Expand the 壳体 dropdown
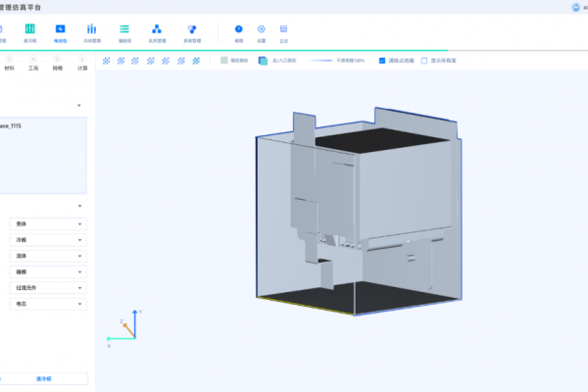The image size is (588, 392). pyautogui.click(x=47, y=223)
